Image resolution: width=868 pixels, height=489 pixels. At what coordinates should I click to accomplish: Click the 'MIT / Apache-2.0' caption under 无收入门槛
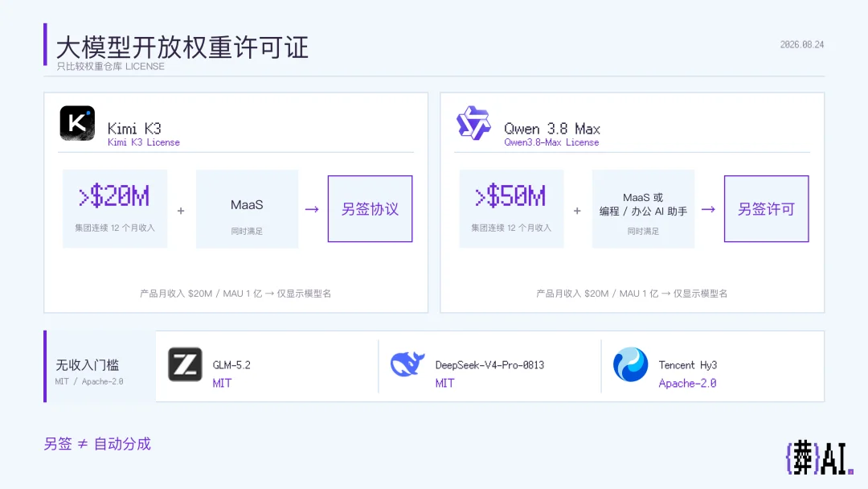(89, 381)
